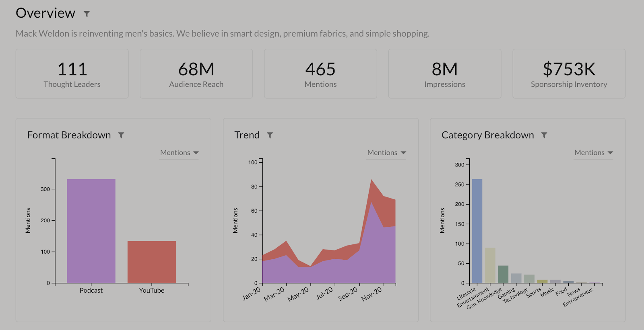644x330 pixels.
Task: Click the Lifestyle axis label
Action: tap(466, 293)
